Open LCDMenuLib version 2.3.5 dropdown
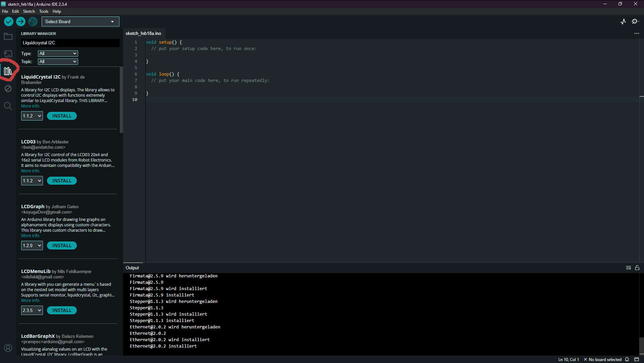This screenshot has height=363, width=644. coord(32,310)
